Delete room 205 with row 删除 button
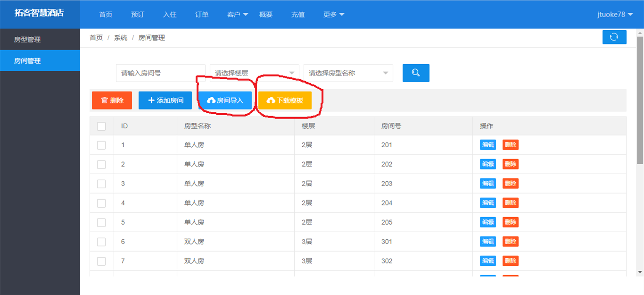Screen dimensions: 644x295 pos(511,222)
